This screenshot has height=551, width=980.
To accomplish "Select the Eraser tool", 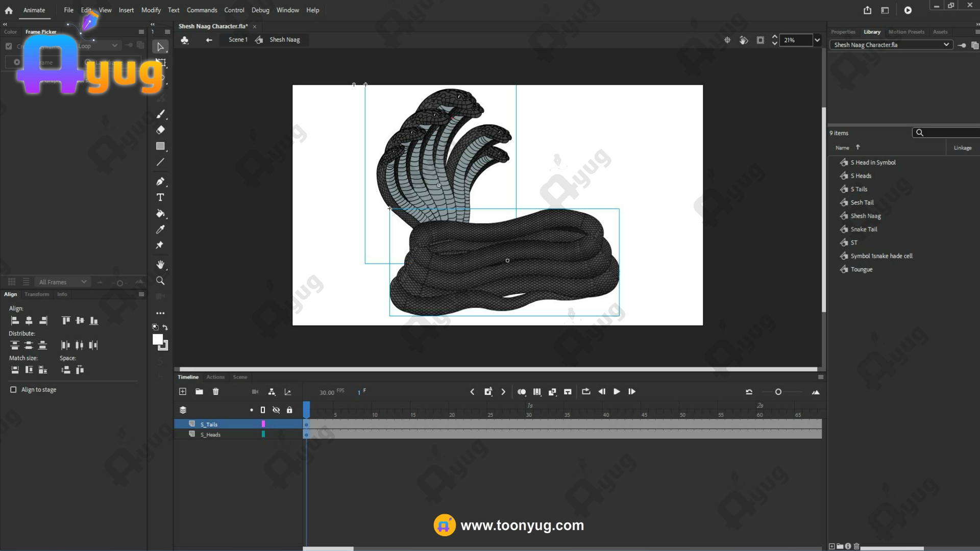I will (x=160, y=130).
